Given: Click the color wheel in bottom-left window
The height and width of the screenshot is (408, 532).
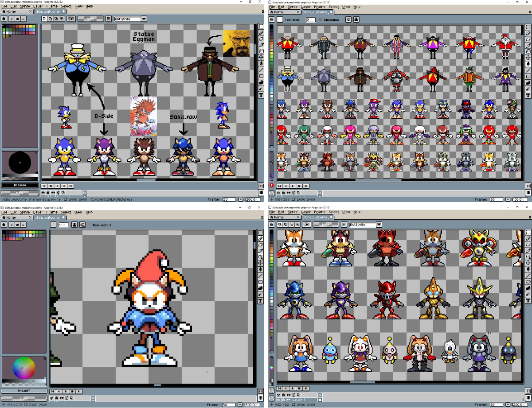Looking at the screenshot, I should tap(24, 368).
